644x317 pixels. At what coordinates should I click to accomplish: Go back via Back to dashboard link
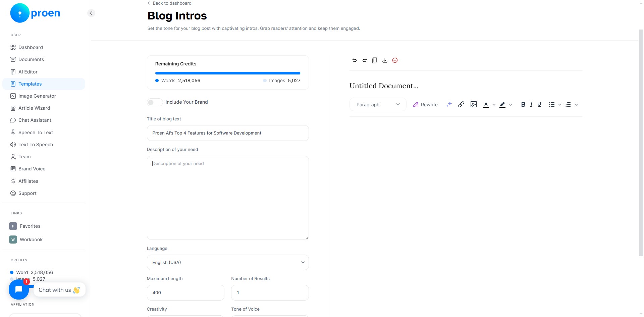[x=169, y=3]
